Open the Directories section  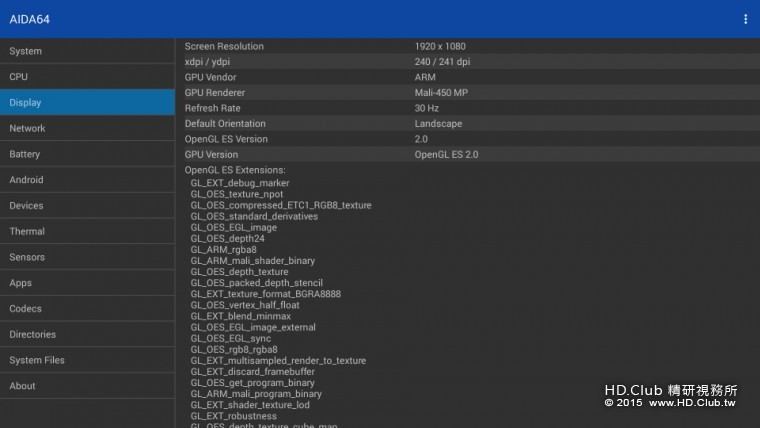(87, 334)
